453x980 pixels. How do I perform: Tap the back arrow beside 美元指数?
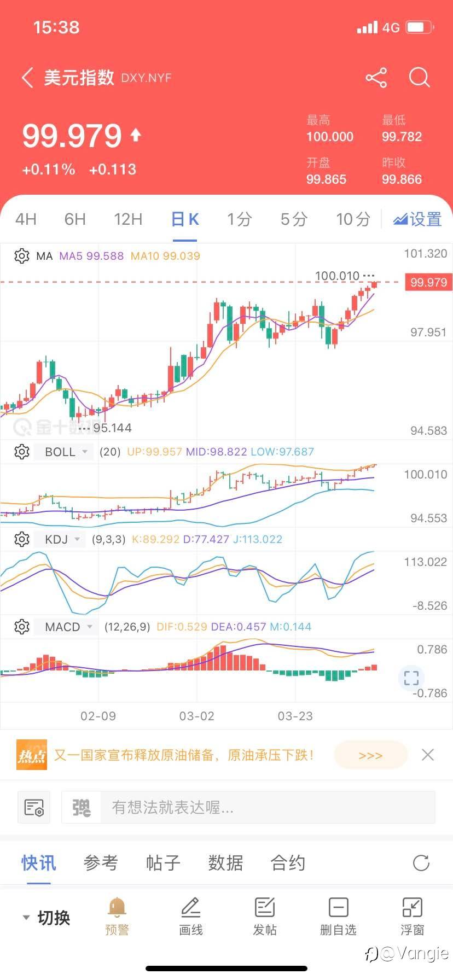[x=27, y=78]
